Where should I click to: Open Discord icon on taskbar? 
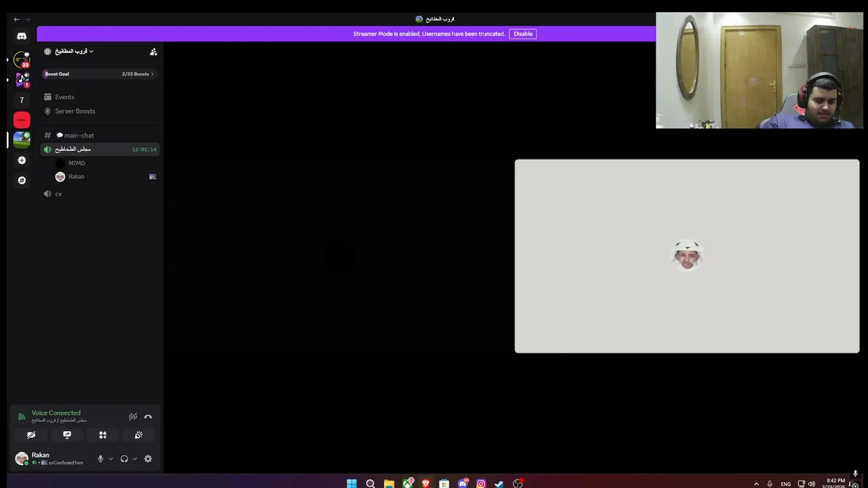pos(463,483)
